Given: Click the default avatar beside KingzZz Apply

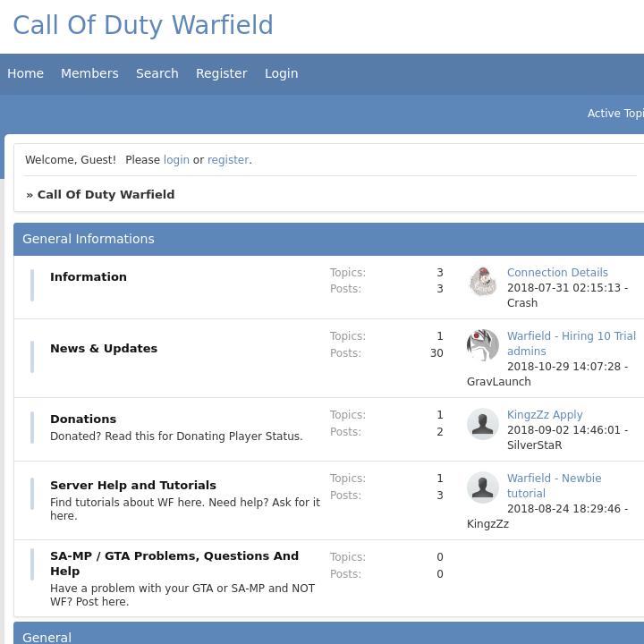Looking at the screenshot, I should [x=483, y=424].
